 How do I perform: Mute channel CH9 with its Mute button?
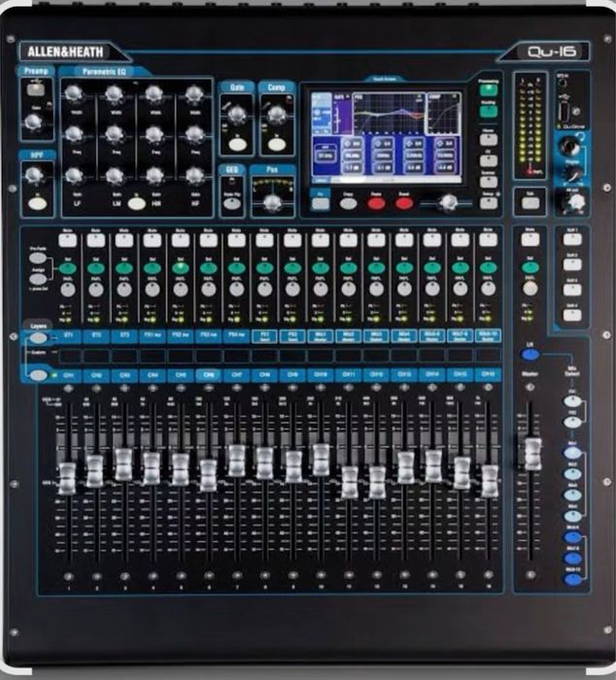pyautogui.click(x=292, y=240)
